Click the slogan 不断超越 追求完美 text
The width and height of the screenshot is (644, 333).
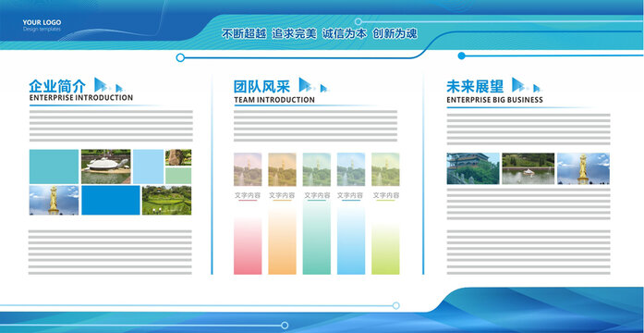click(x=269, y=33)
